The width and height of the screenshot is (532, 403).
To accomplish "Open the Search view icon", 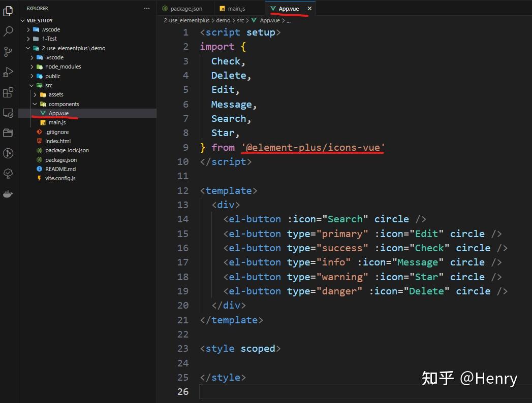I will pos(8,31).
